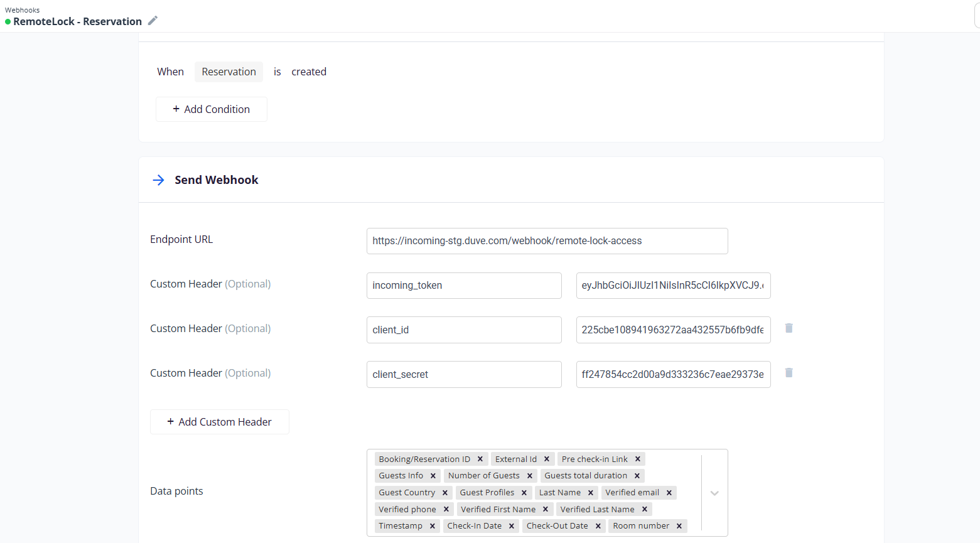Image resolution: width=980 pixels, height=543 pixels.
Task: Remove the Pre check-in Link tag
Action: pos(638,459)
